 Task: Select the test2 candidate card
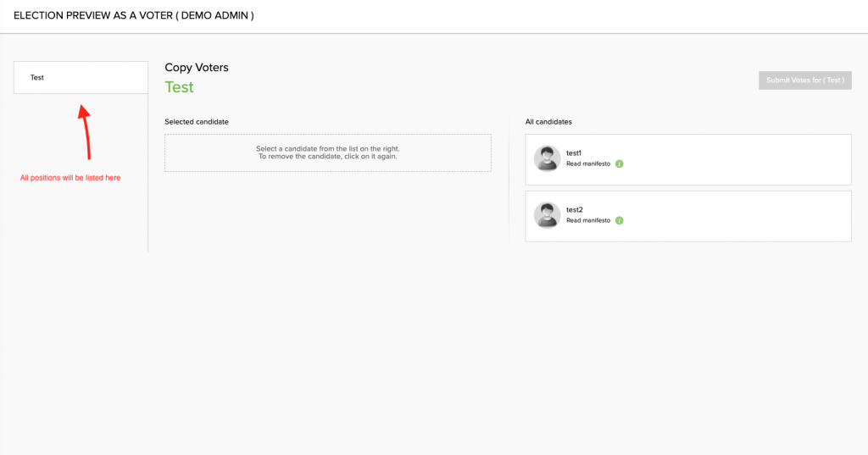point(688,216)
